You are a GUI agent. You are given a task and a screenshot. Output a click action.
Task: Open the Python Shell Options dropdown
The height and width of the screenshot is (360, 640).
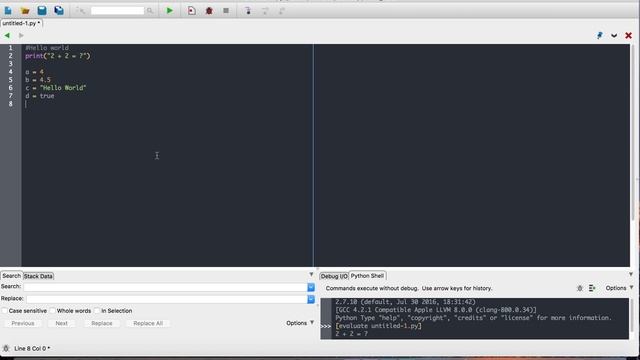pyautogui.click(x=619, y=288)
